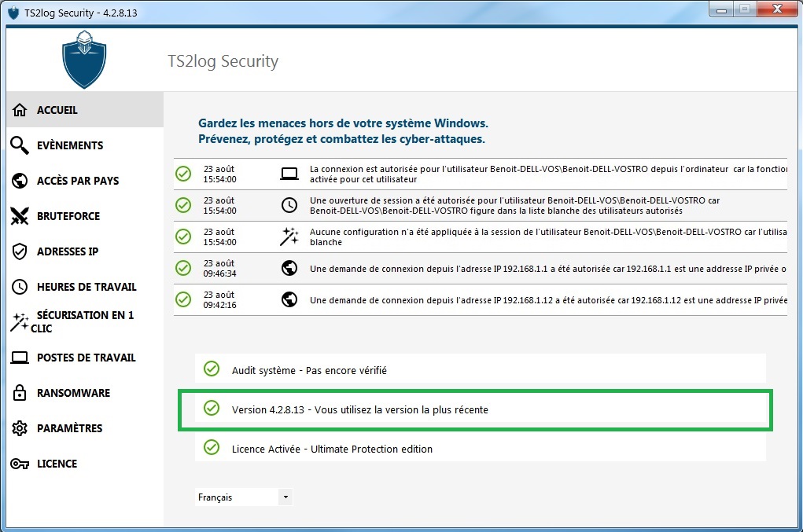
Task: Close the TS2log Security window
Action: [x=777, y=9]
